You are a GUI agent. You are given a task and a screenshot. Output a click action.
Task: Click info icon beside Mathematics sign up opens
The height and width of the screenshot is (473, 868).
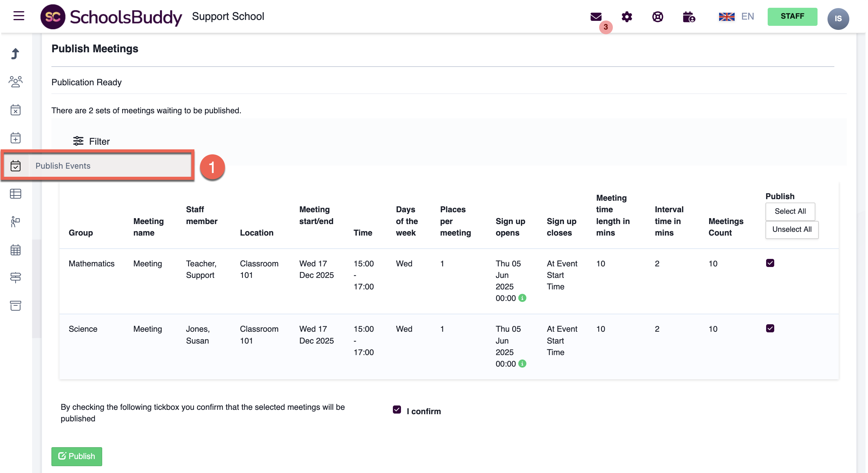coord(522,298)
